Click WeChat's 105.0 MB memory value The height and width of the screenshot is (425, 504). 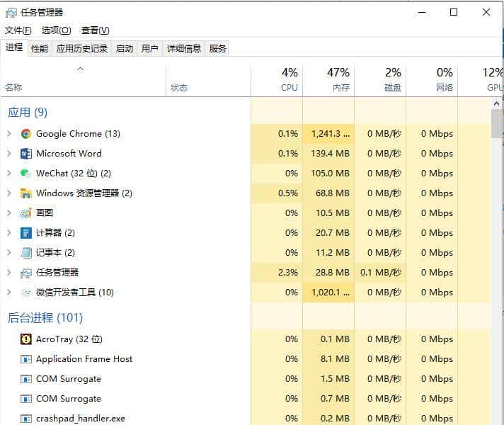click(330, 174)
